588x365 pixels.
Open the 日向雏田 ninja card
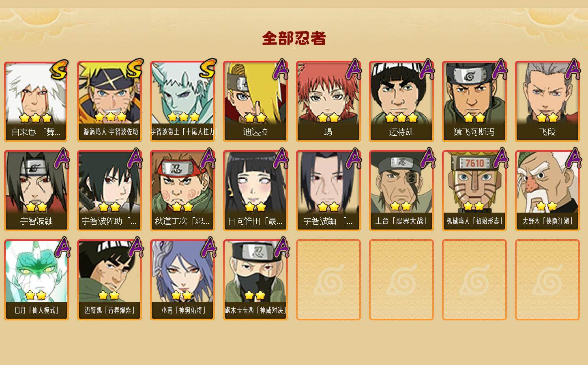pos(255,191)
